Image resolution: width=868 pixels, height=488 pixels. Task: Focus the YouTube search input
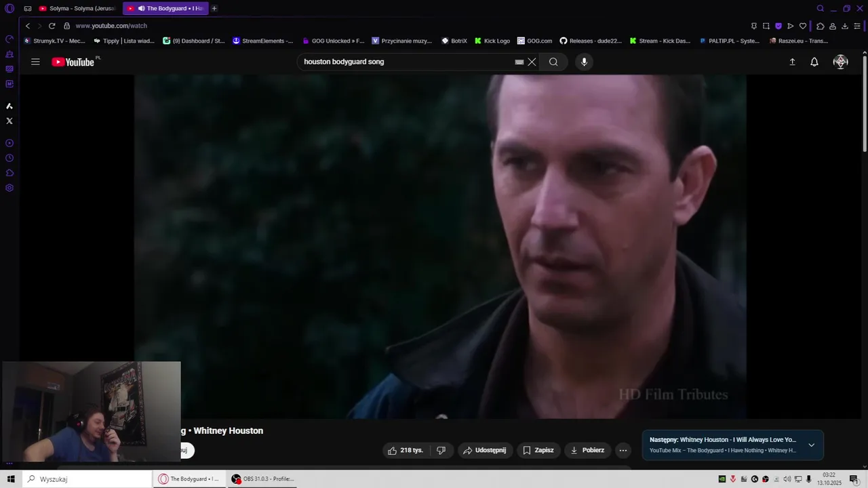407,62
